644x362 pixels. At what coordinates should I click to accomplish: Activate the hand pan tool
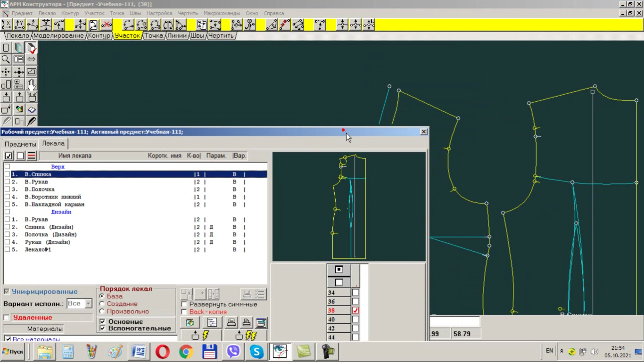(x=32, y=85)
